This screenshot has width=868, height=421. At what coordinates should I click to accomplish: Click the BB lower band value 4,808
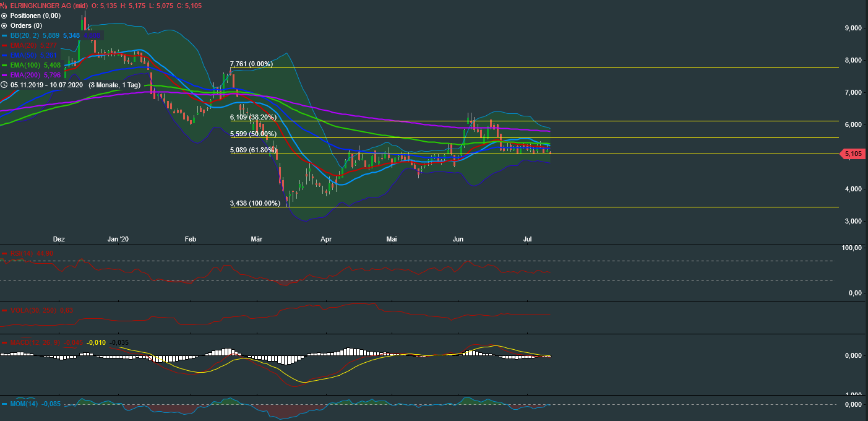click(93, 35)
